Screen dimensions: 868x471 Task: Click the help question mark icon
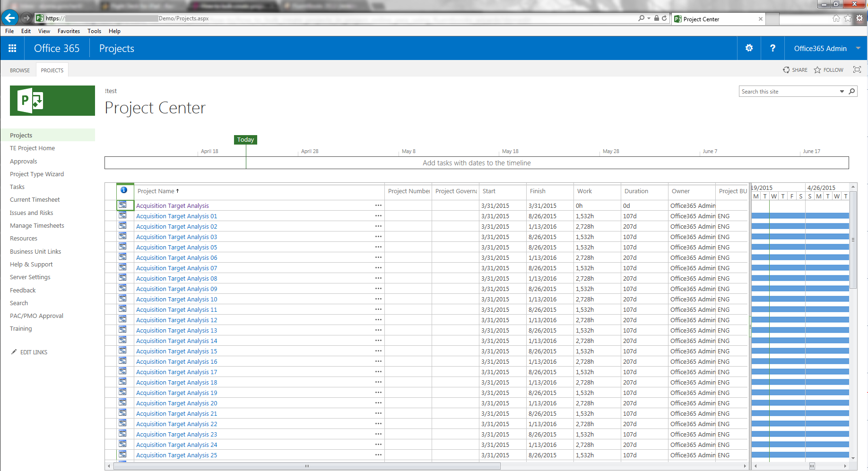(x=773, y=48)
